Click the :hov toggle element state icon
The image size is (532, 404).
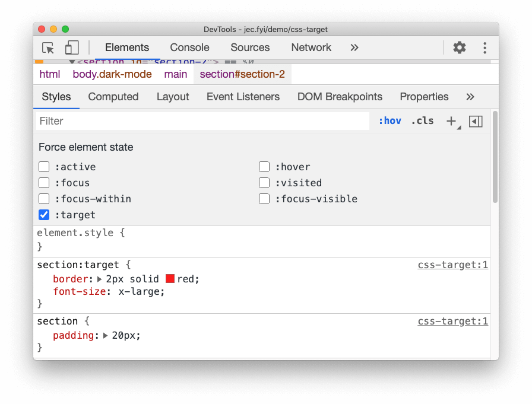390,121
